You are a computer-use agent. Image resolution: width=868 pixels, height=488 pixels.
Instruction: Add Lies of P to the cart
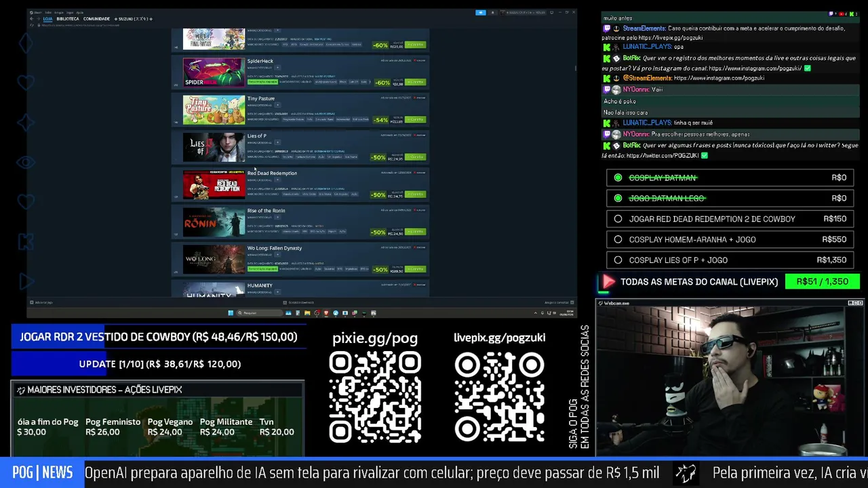[x=415, y=157]
